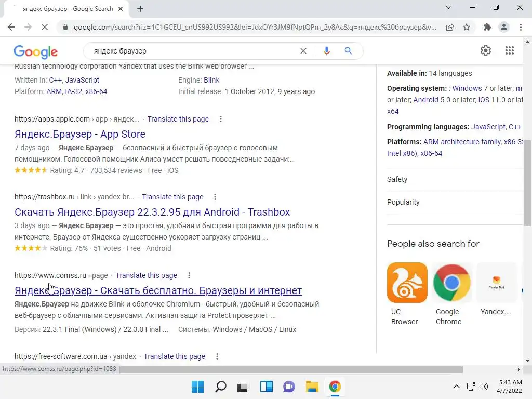Open the Chat taskbar icon
Image resolution: width=532 pixels, height=399 pixels.
click(x=289, y=387)
